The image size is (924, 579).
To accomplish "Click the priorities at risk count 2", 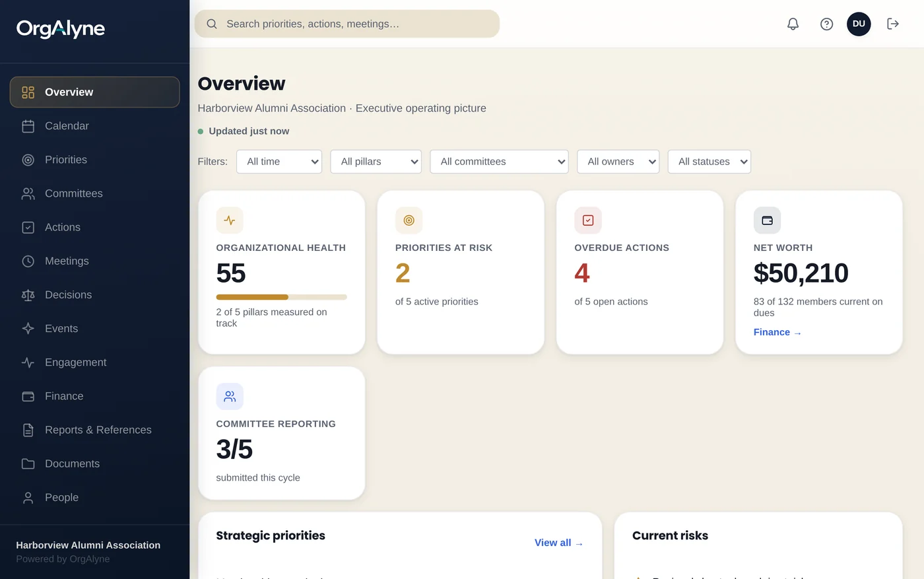I will 403,273.
